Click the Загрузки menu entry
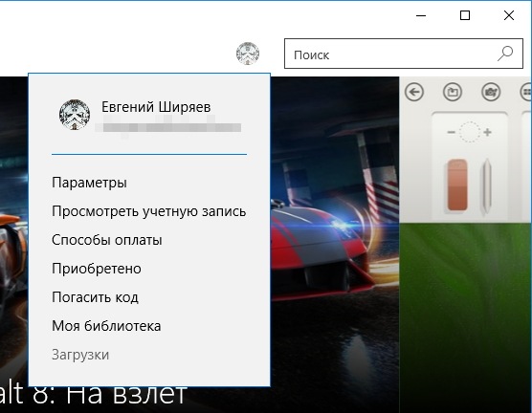This screenshot has width=532, height=413. point(80,355)
